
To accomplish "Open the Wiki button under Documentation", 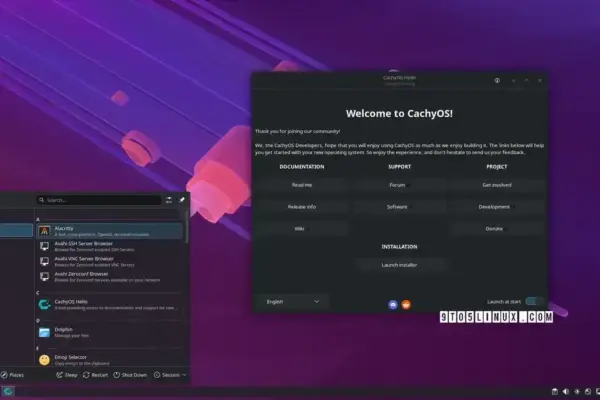I will coord(302,229).
